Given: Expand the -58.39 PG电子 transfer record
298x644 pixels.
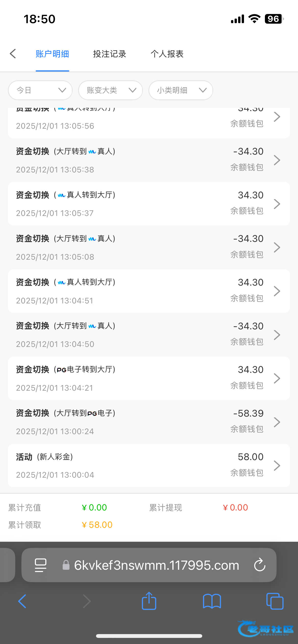Looking at the screenshot, I should (149, 422).
